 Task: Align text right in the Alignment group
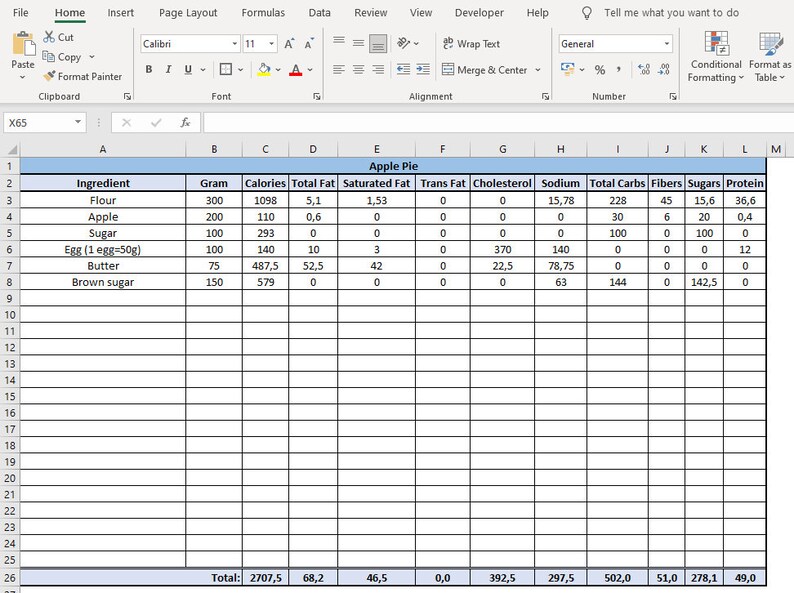click(378, 69)
